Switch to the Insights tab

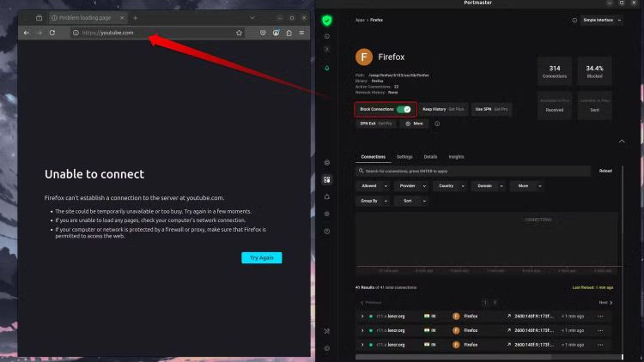point(456,157)
